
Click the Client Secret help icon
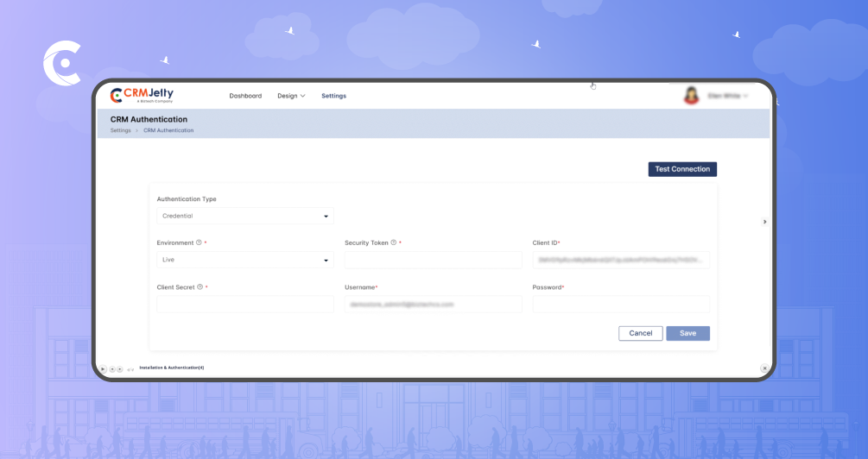click(200, 287)
